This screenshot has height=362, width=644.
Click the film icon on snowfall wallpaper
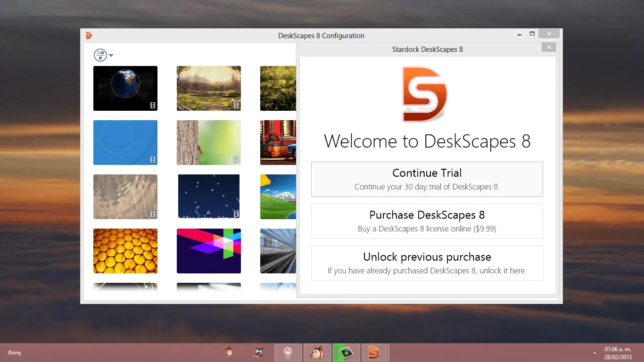click(236, 214)
